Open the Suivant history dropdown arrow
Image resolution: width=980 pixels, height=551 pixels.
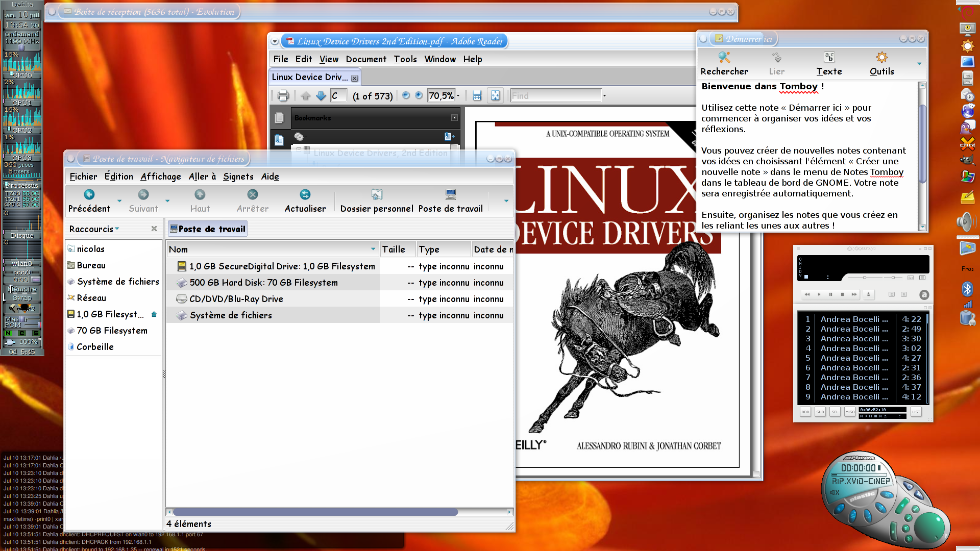click(167, 201)
